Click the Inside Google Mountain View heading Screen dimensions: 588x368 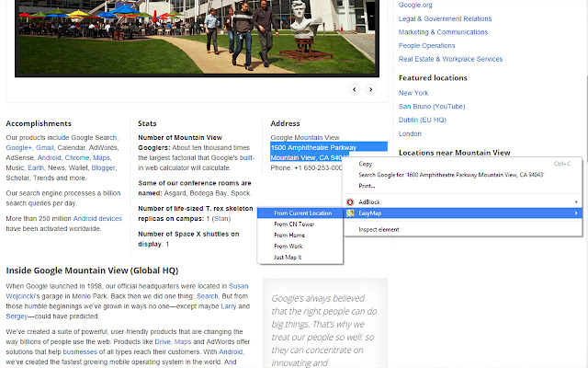(92, 270)
